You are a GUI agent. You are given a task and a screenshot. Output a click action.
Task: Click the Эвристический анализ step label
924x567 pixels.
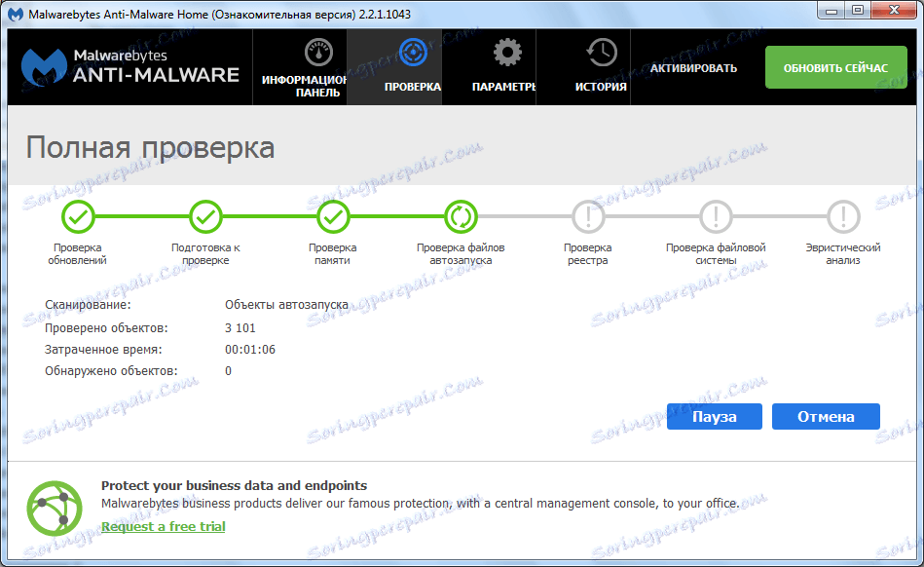[x=843, y=254]
